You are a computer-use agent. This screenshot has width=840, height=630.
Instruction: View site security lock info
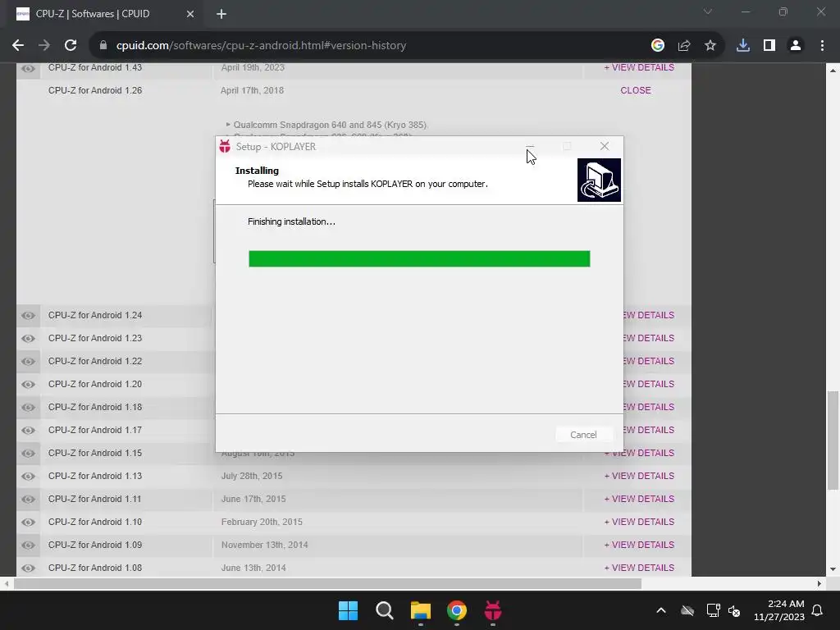click(103, 46)
